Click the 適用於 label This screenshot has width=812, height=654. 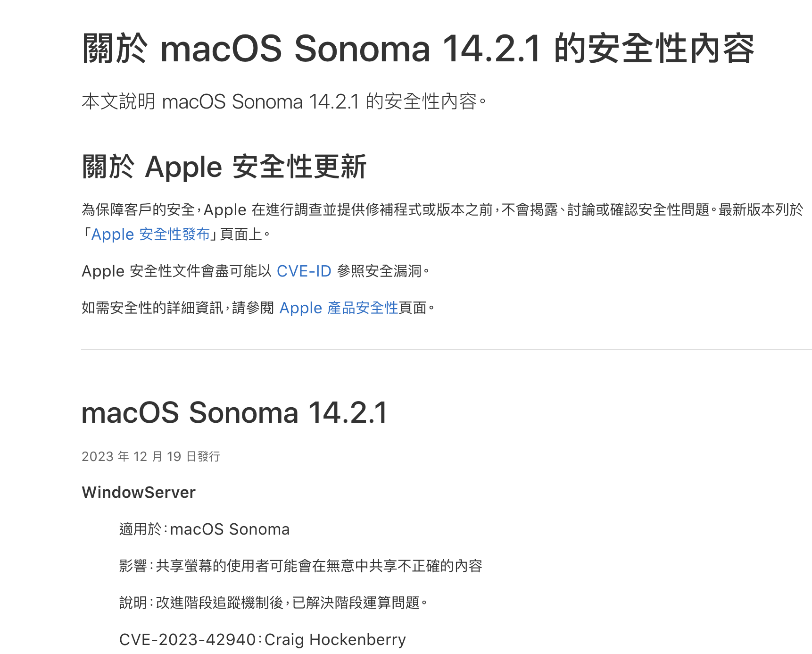click(140, 529)
